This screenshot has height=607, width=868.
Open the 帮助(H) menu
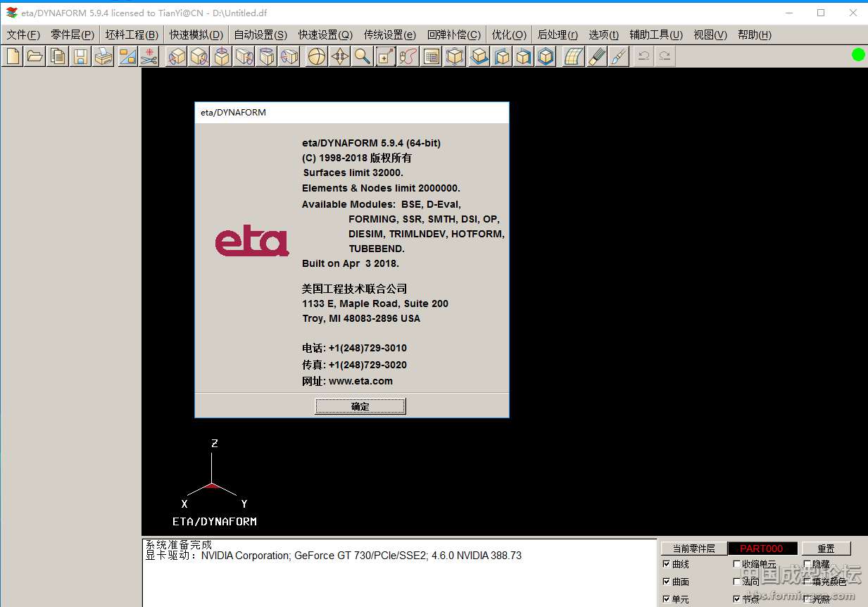(x=755, y=35)
